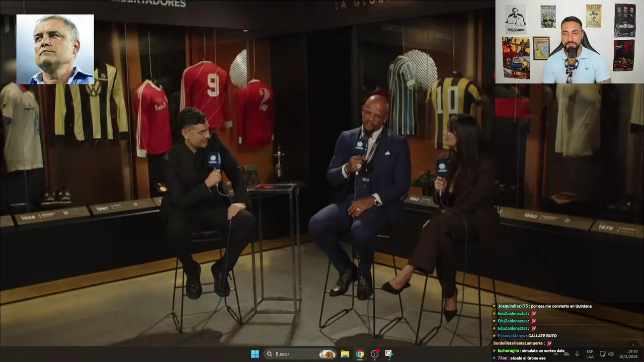Image resolution: width=644 pixels, height=362 pixels.
Task: Open File Explorer from the taskbar
Action: point(345,354)
